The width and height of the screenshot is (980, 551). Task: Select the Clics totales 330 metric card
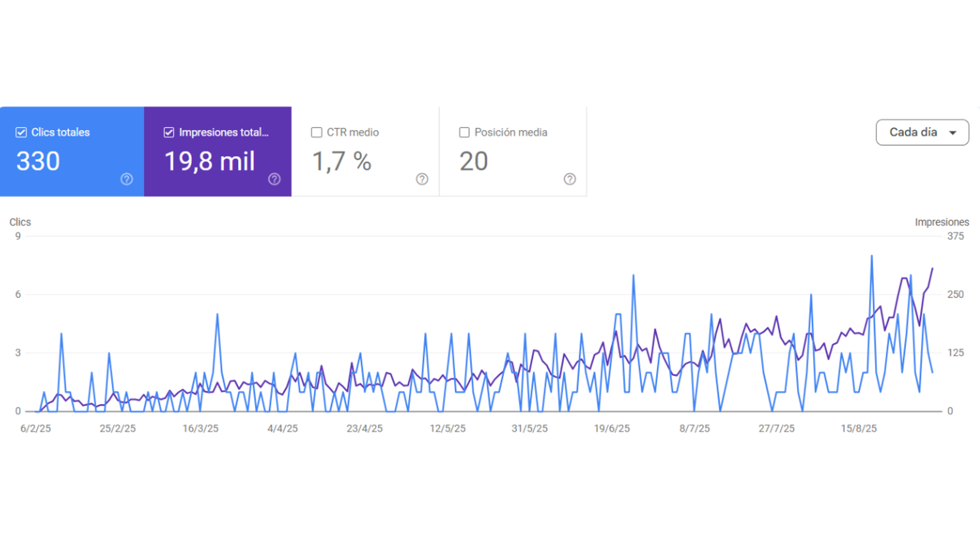[72, 151]
